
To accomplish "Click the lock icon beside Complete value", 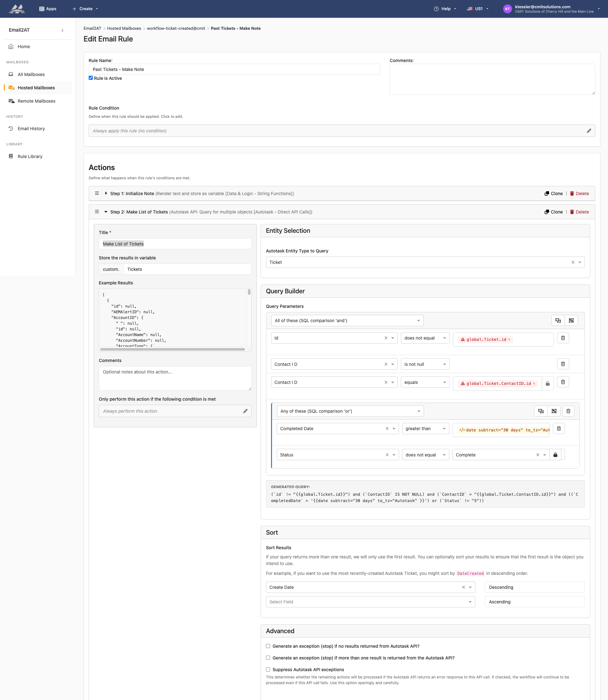I will tap(555, 455).
